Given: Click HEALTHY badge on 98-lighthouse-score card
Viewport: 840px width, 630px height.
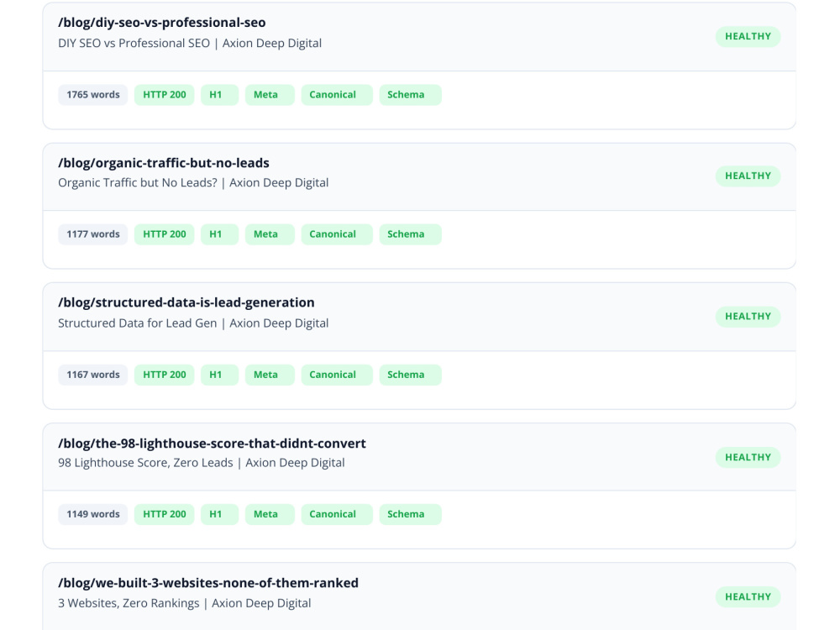Looking at the screenshot, I should click(x=748, y=458).
